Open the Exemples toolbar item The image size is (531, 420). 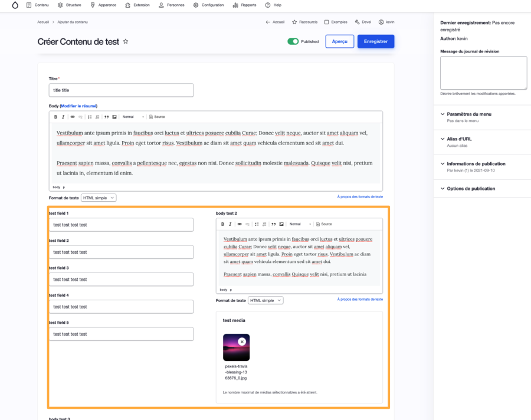point(336,22)
